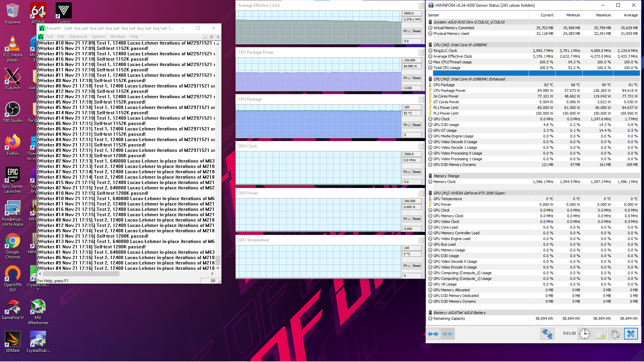The image size is (644, 362).
Task: Open the Firefox desktop shortcut
Action: click(x=13, y=145)
